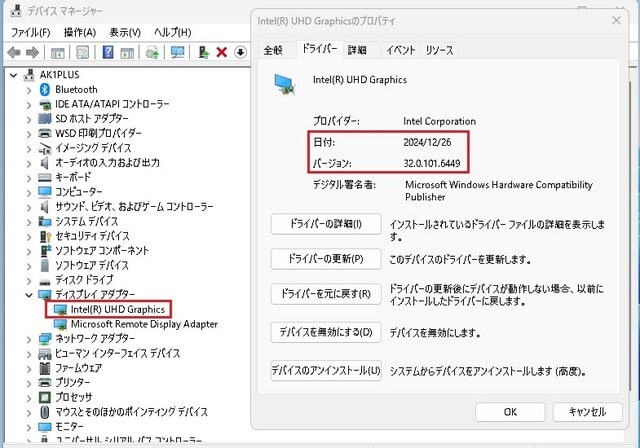Click the ファームウェア category icon
Viewport: 640px width, 448px height.
(44, 368)
